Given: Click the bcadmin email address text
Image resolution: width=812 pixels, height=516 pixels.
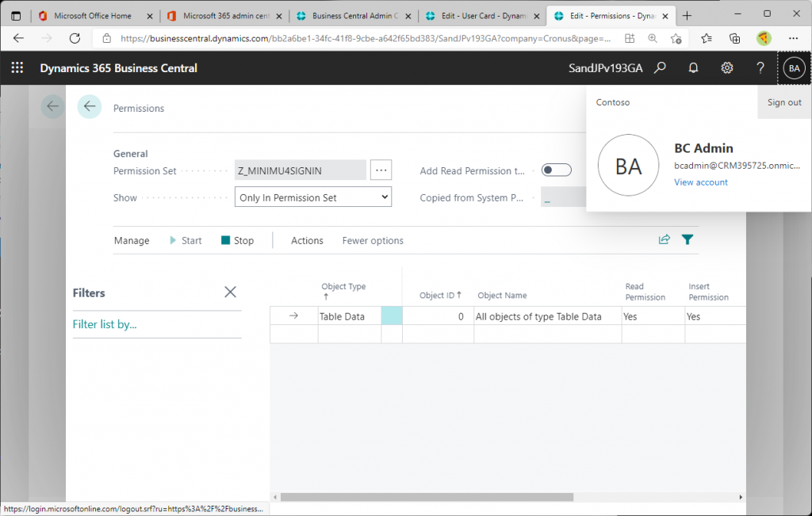Looking at the screenshot, I should 737,165.
